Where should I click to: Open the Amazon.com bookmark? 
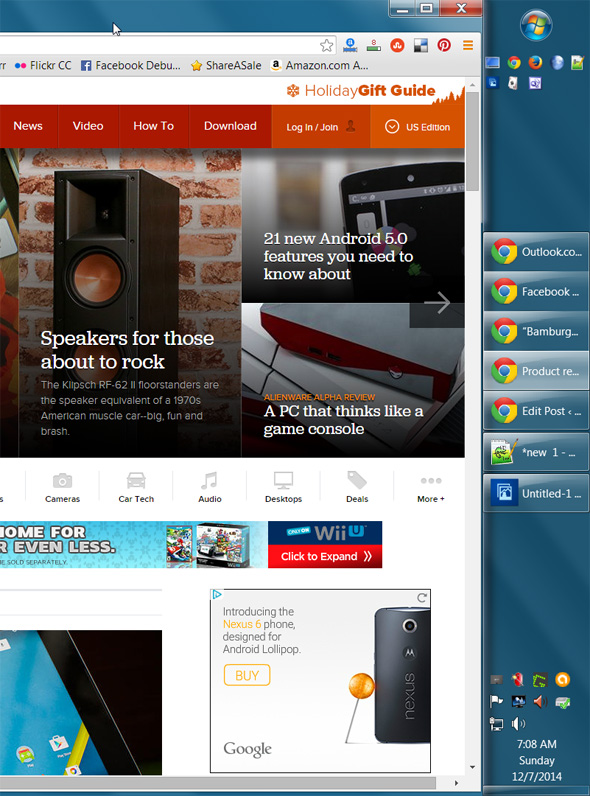(x=320, y=65)
